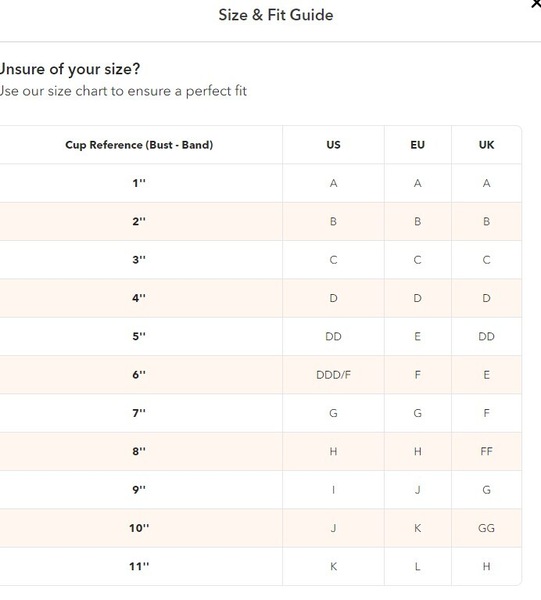Select the UK GG cell for 10''

point(486,528)
